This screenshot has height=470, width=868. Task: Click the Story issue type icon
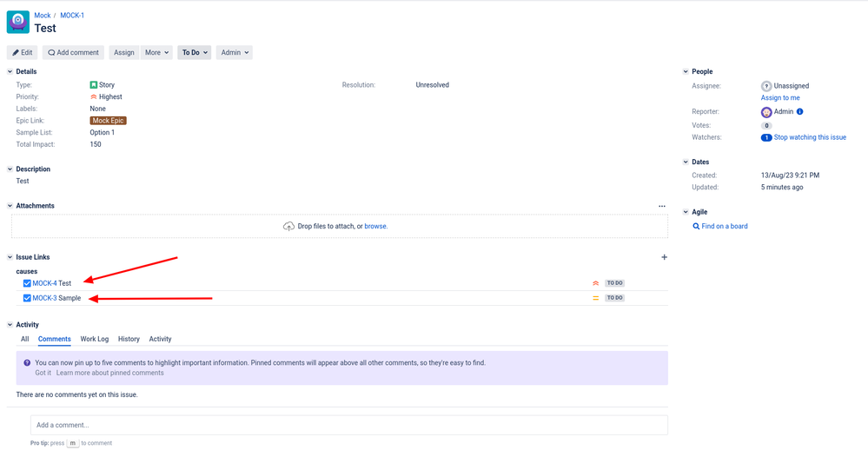94,84
